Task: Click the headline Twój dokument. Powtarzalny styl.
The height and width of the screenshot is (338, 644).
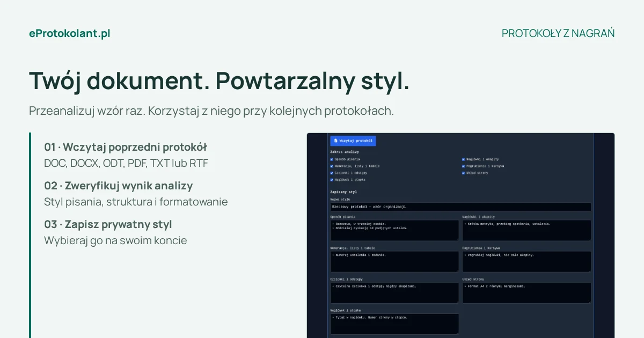Action: pos(219,81)
